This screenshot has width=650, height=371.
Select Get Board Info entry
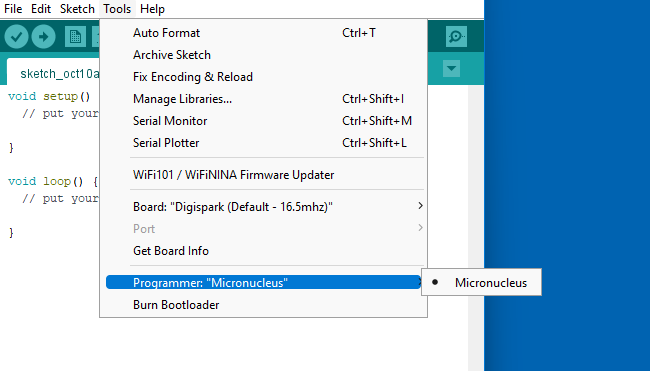(x=264, y=251)
